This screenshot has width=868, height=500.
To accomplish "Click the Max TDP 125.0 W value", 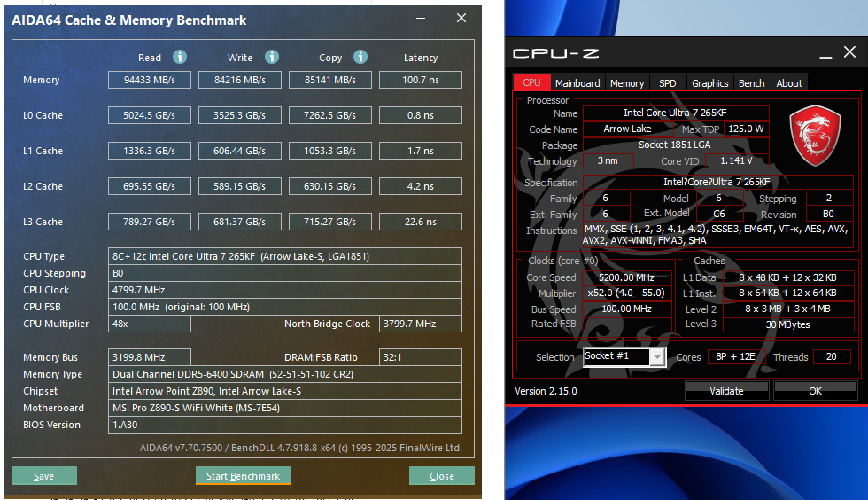I will pos(746,129).
